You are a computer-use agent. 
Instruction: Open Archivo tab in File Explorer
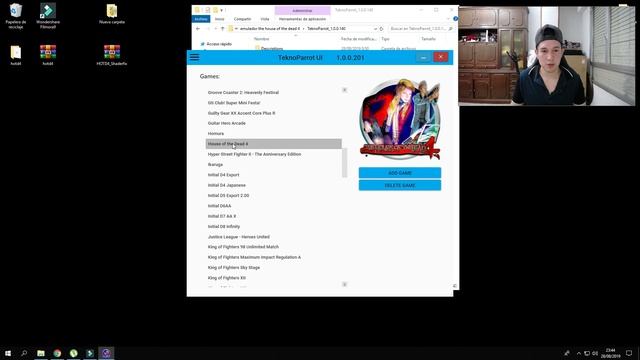[x=201, y=19]
